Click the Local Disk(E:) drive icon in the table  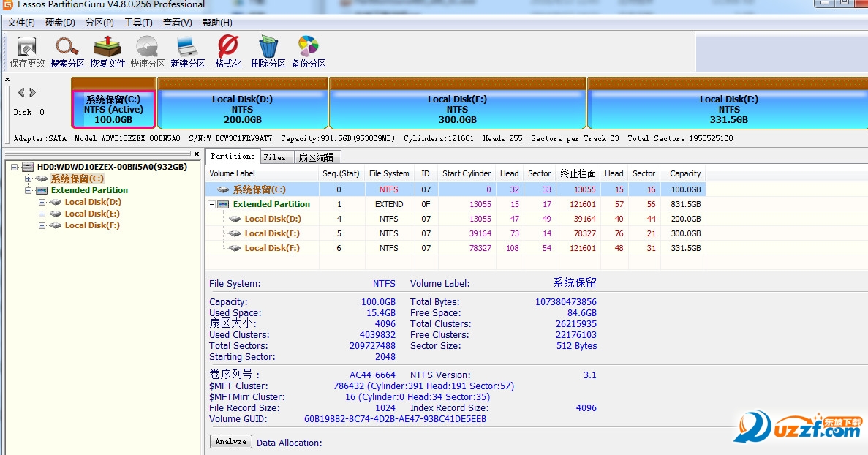[x=235, y=233]
